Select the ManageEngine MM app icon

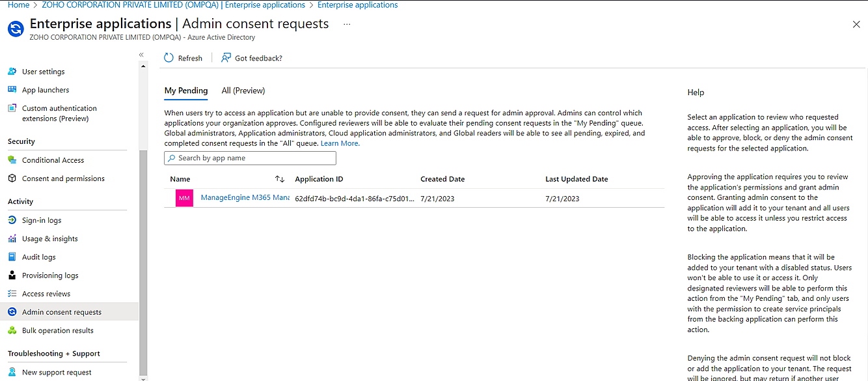[185, 197]
